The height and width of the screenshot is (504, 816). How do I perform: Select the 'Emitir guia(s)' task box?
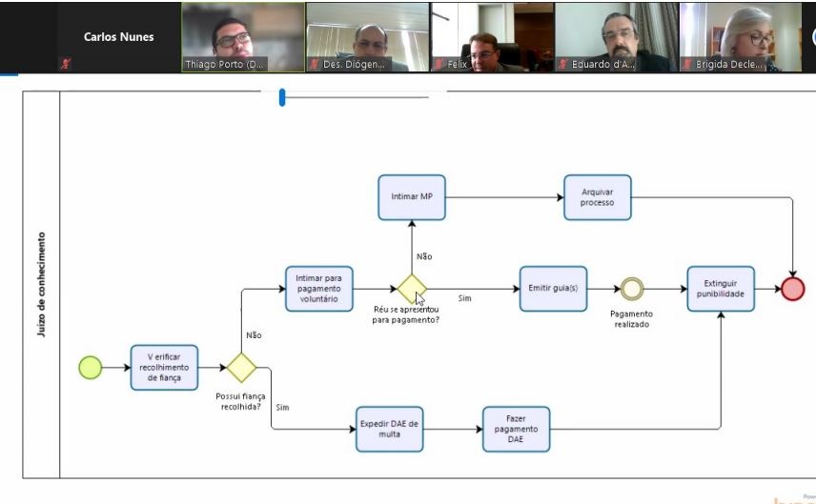tap(553, 289)
